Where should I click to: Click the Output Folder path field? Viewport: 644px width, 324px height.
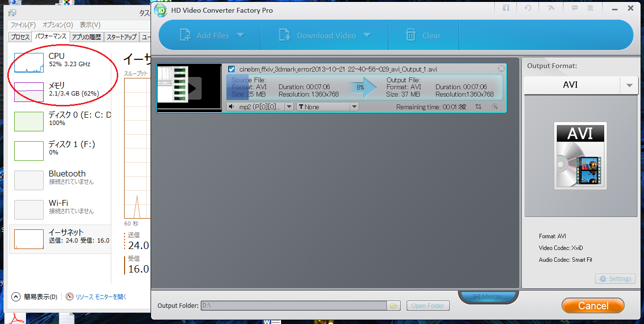click(x=294, y=306)
